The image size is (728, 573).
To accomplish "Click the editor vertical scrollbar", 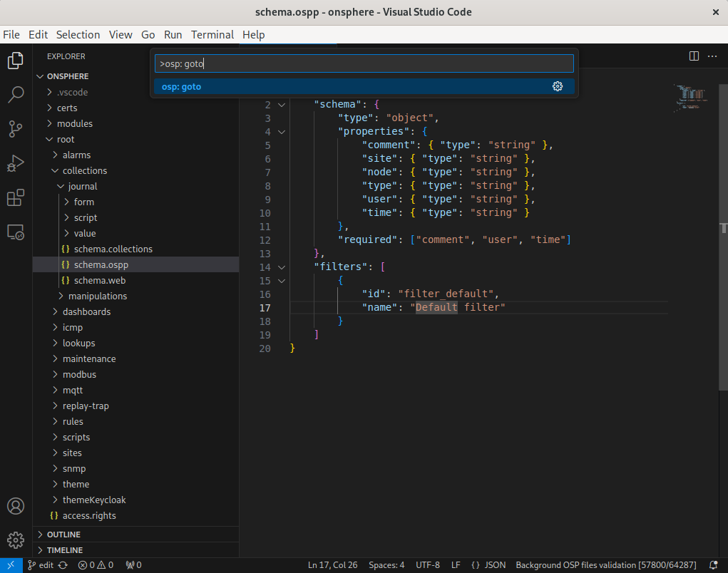I will click(723, 237).
